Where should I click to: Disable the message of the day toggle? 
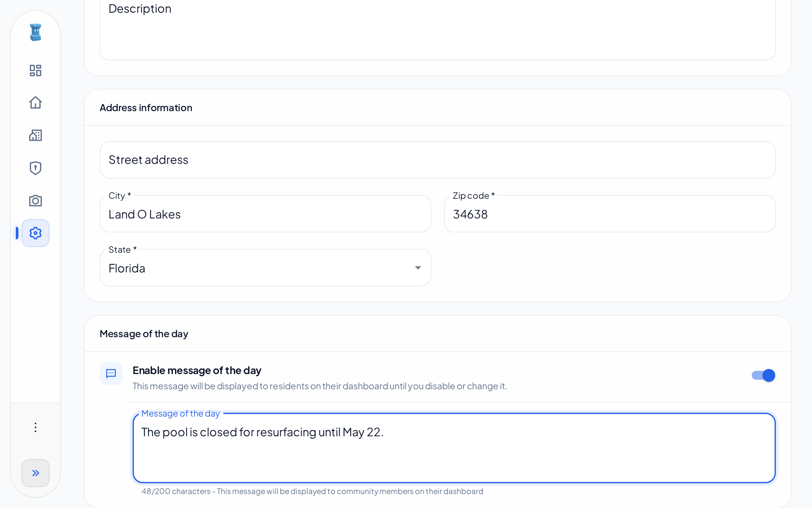coord(763,375)
